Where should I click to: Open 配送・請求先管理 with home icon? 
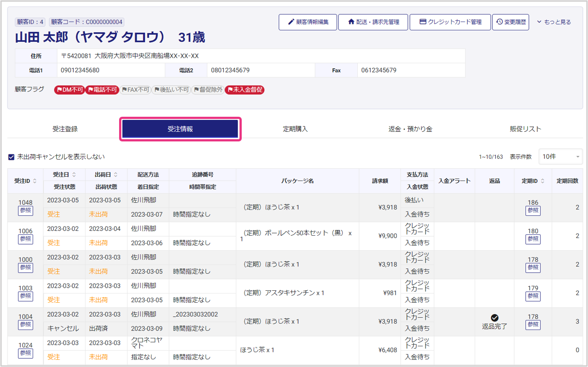click(373, 22)
